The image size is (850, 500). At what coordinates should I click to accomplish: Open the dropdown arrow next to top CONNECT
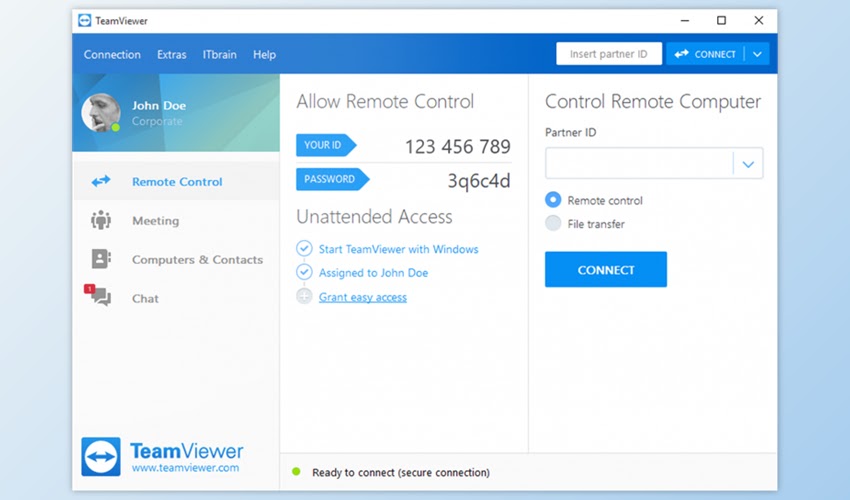click(757, 54)
